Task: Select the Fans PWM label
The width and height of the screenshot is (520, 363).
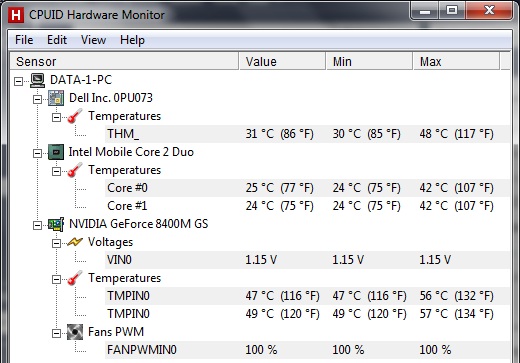Action: [116, 332]
